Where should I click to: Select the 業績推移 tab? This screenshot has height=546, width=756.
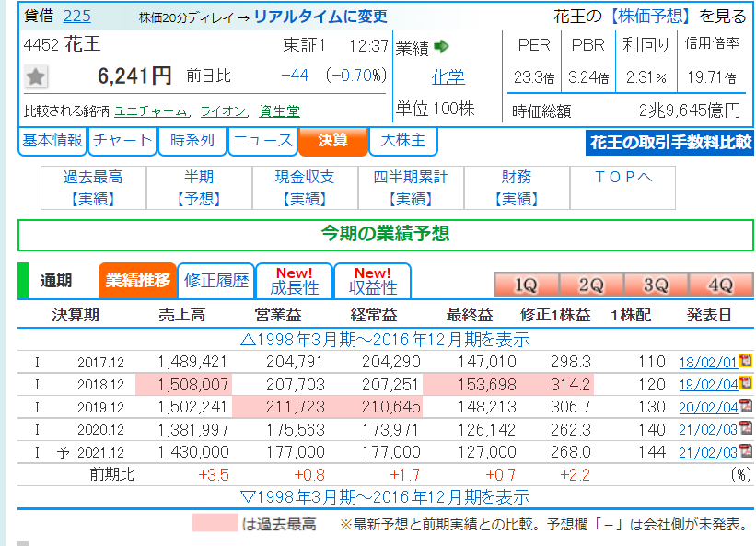point(137,281)
